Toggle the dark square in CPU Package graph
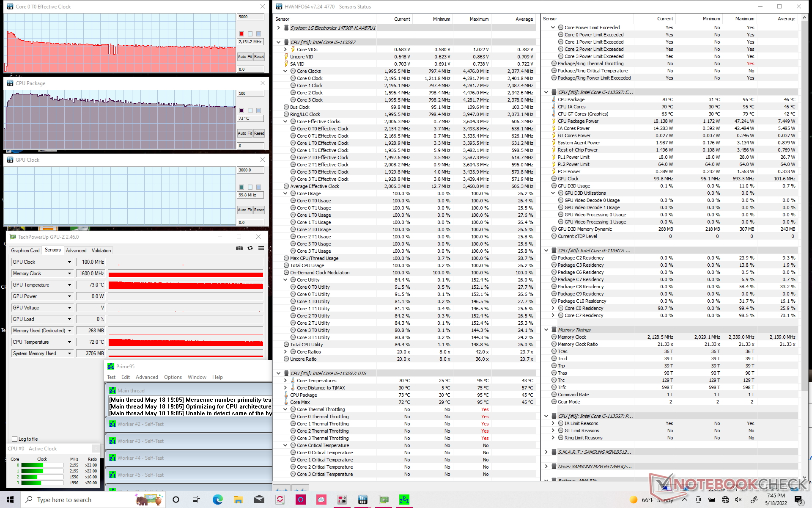This screenshot has height=508, width=812. (x=242, y=110)
